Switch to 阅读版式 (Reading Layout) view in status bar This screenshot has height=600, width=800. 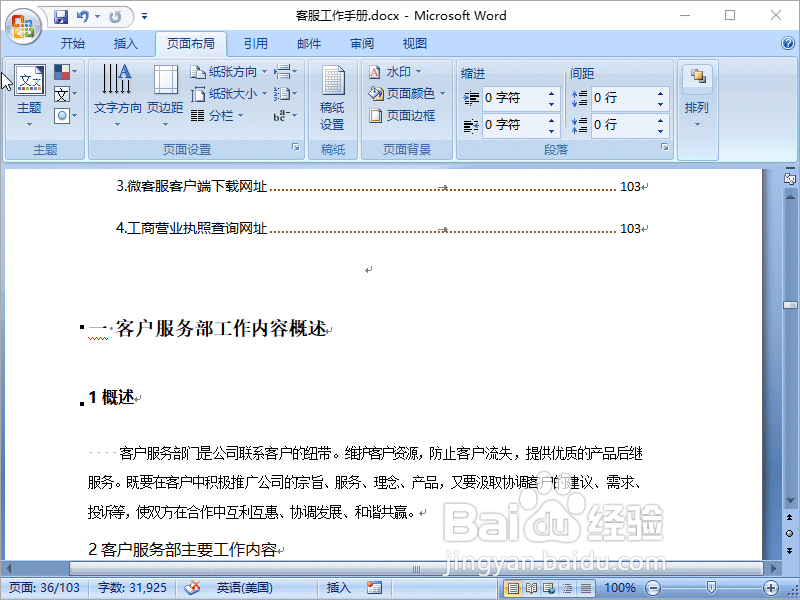530,588
